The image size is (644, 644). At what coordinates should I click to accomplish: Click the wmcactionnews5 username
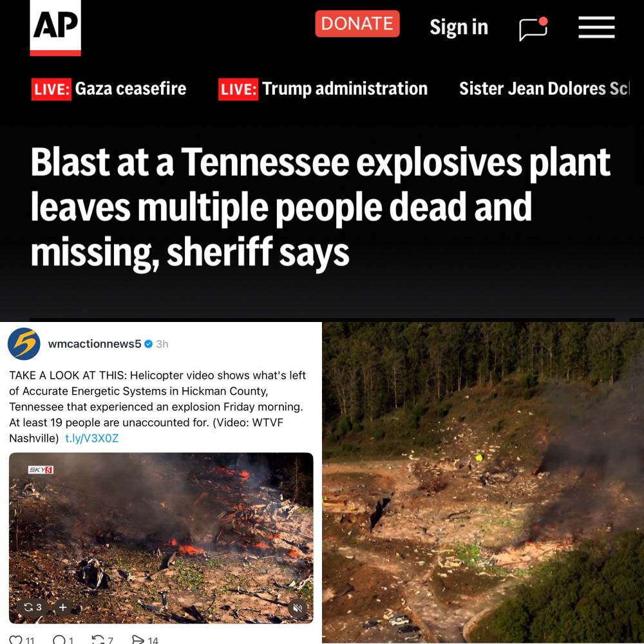tap(95, 344)
